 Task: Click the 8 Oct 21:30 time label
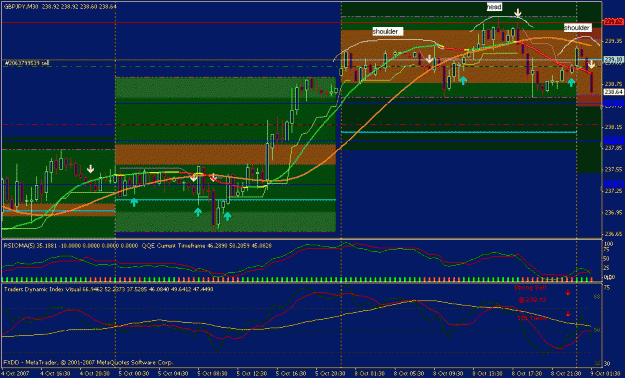pos(567,374)
